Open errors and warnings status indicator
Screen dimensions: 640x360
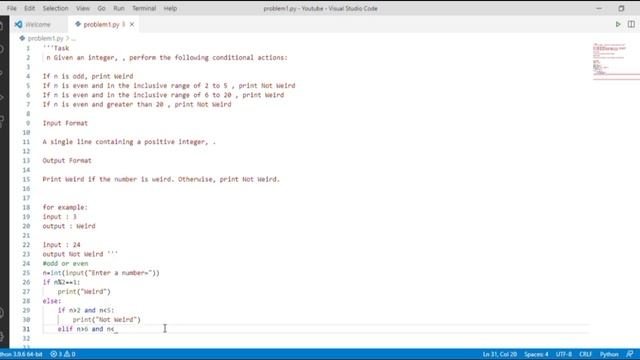pyautogui.click(x=63, y=354)
